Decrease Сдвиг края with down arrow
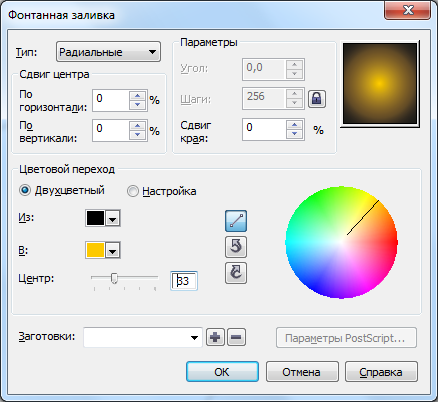Image resolution: width=438 pixels, height=402 pixels. [294, 134]
